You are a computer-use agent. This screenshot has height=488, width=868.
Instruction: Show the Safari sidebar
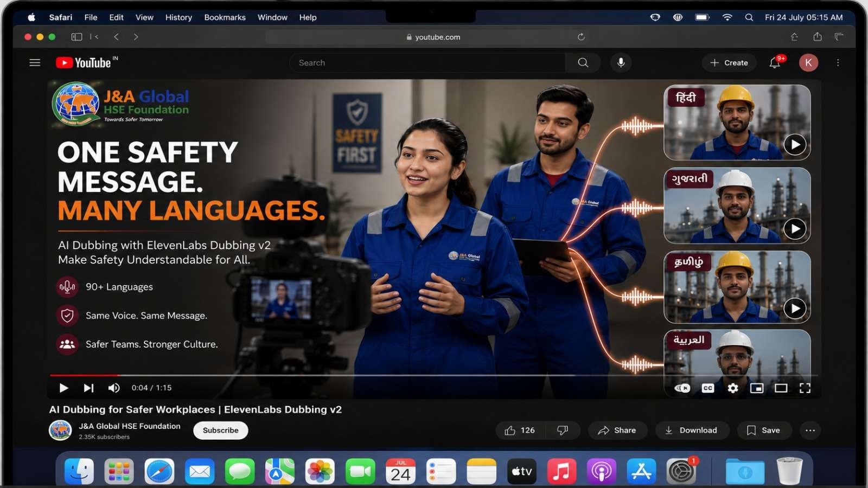tap(76, 37)
